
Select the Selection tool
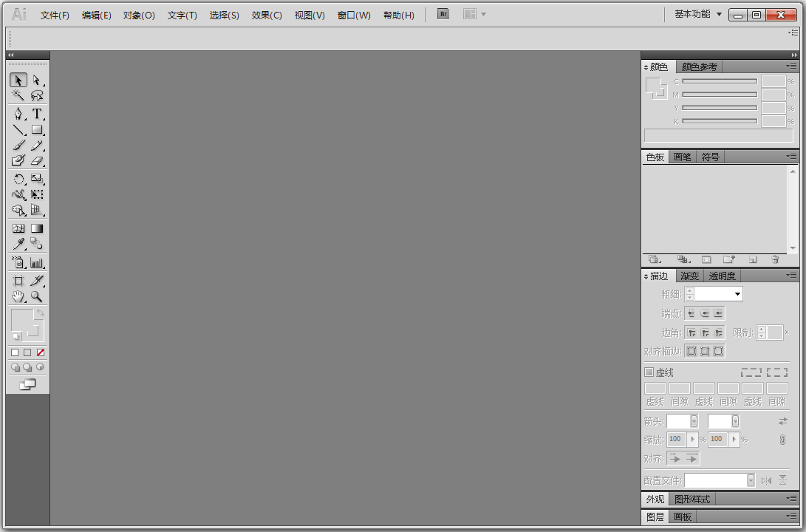[18, 80]
